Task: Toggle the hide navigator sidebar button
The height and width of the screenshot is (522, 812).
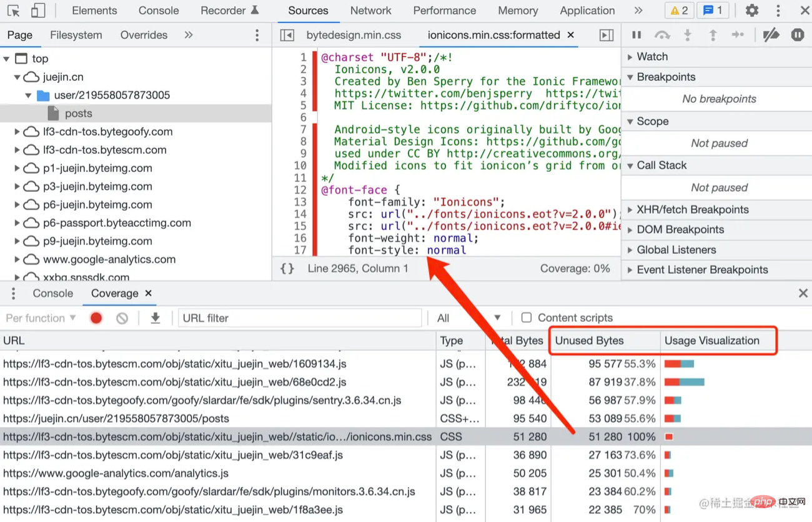Action: 287,35
